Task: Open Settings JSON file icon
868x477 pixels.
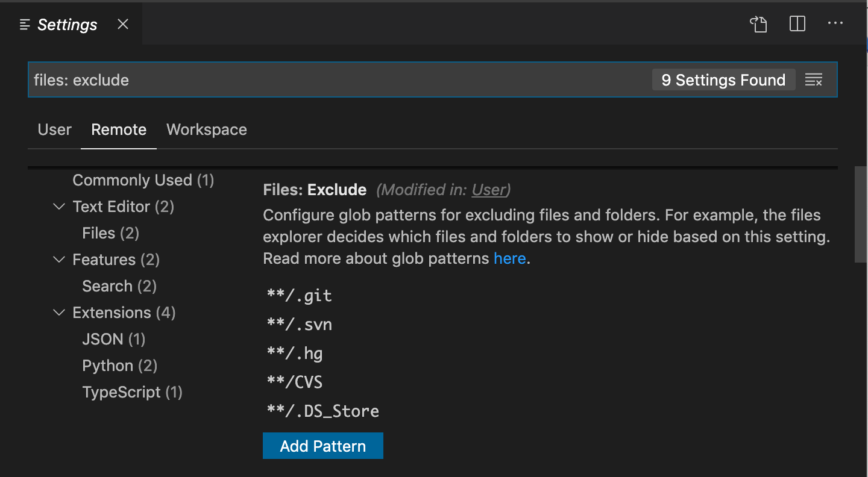Action: click(758, 24)
